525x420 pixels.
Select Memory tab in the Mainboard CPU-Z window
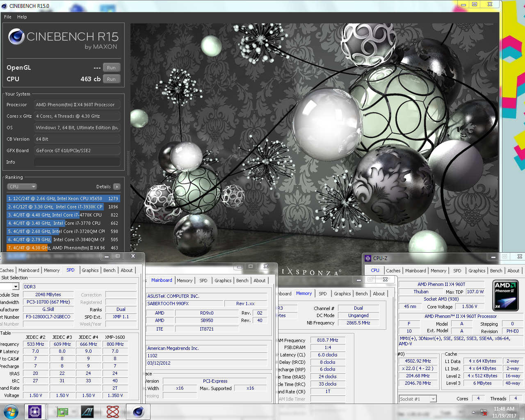(185, 281)
